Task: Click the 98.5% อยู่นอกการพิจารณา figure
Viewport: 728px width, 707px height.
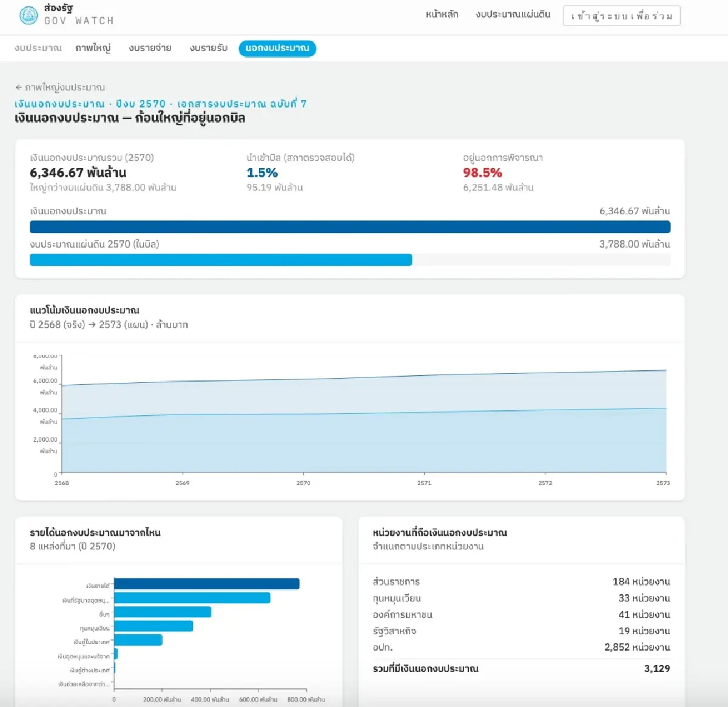Action: tap(482, 172)
